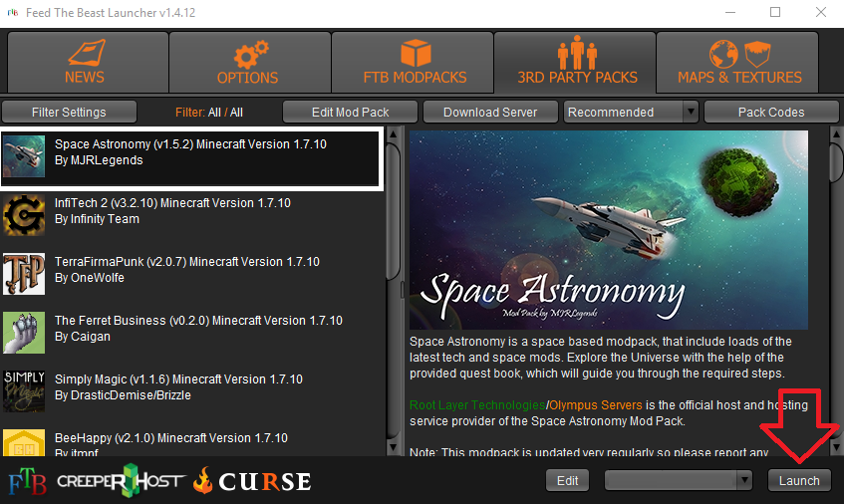Click The Ferret Business ferret icon
The height and width of the screenshot is (504, 844).
coord(24,333)
